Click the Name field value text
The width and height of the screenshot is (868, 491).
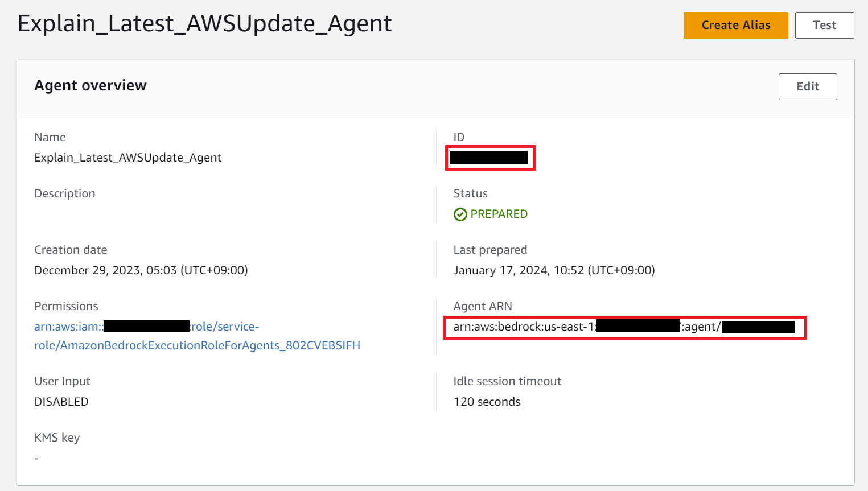[127, 157]
